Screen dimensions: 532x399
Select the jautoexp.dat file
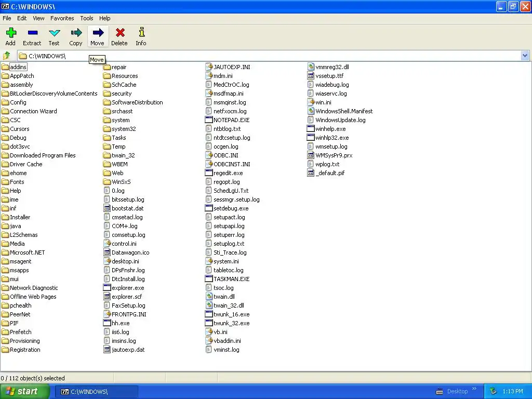[124, 350]
